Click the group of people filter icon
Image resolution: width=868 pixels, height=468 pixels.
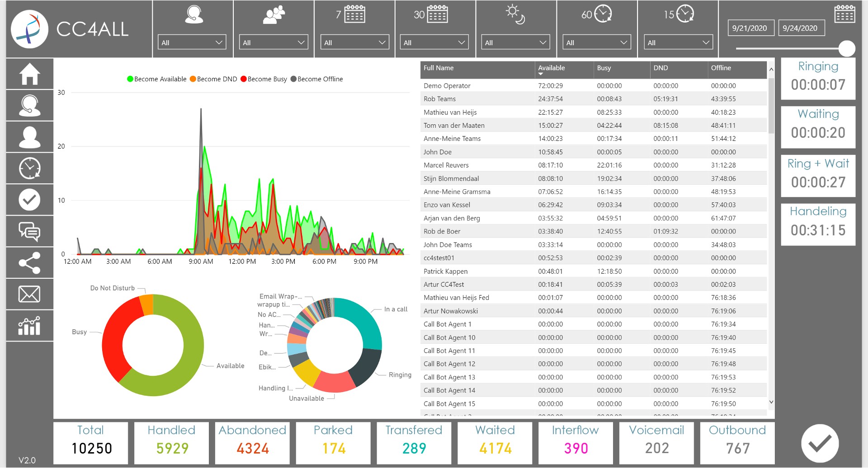274,14
